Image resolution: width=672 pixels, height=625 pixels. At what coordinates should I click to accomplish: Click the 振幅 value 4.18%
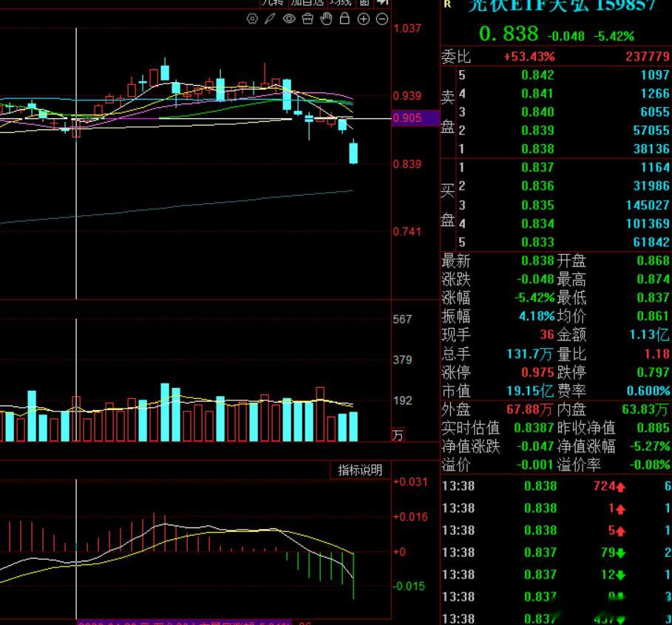pos(536,316)
